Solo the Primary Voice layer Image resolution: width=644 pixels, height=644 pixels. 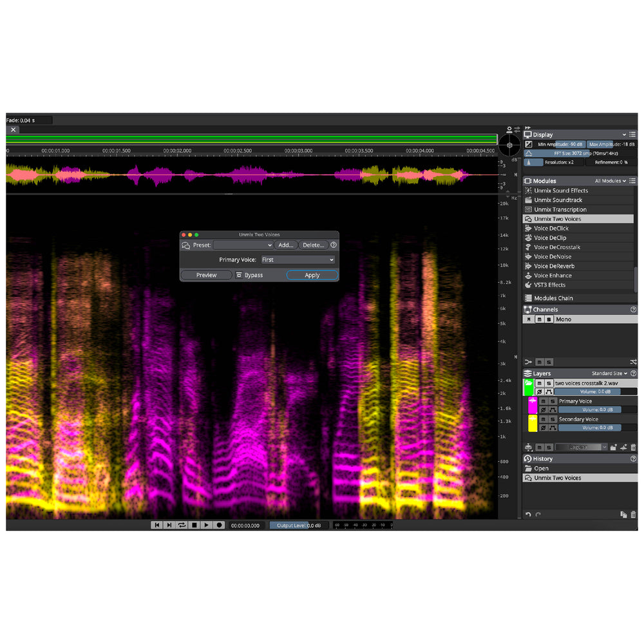click(553, 401)
